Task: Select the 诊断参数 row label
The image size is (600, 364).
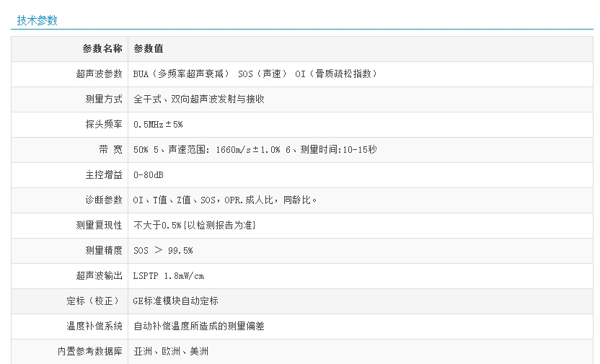Action: (104, 200)
